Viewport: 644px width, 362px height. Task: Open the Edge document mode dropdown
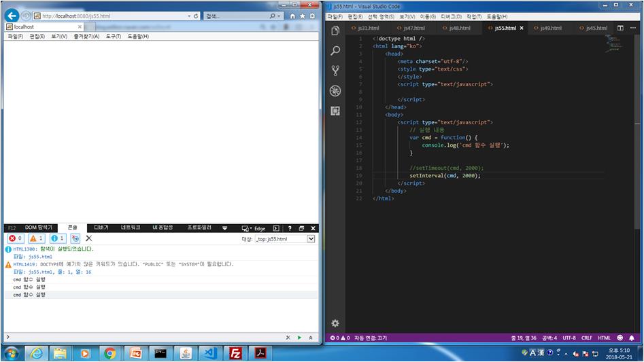tap(254, 228)
